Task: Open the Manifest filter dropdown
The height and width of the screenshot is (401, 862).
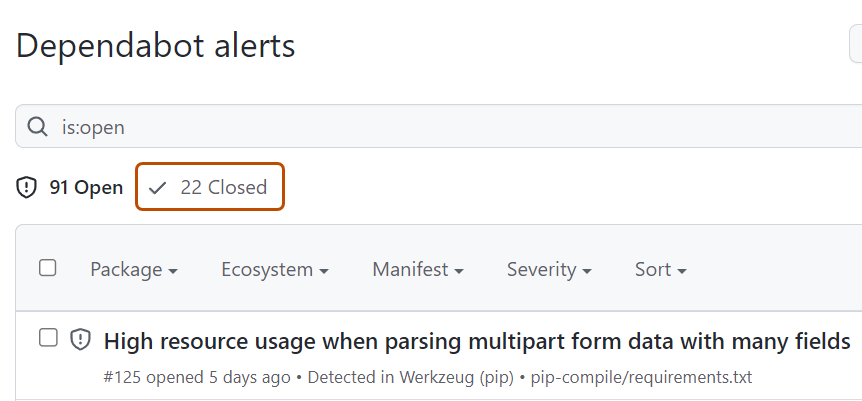Action: click(417, 269)
